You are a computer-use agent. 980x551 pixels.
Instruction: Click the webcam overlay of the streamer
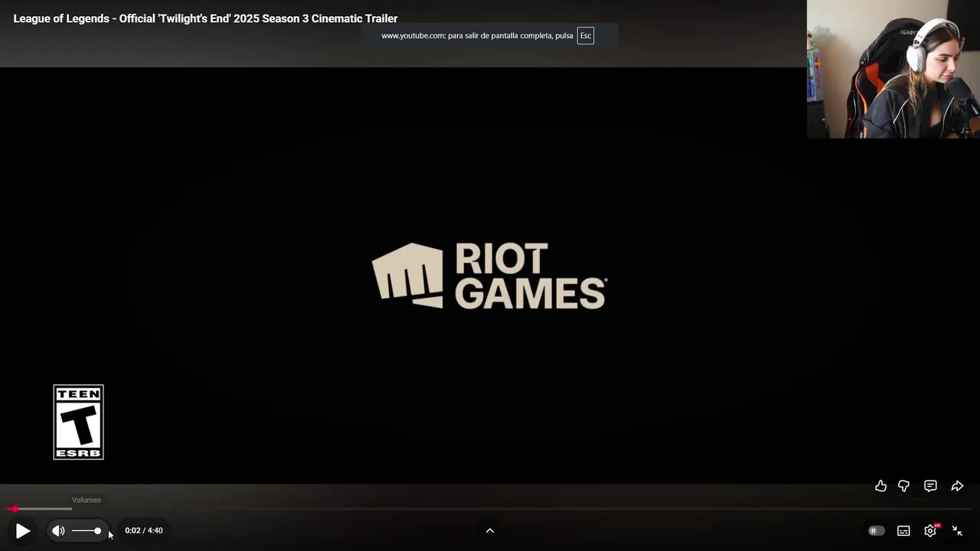[893, 69]
